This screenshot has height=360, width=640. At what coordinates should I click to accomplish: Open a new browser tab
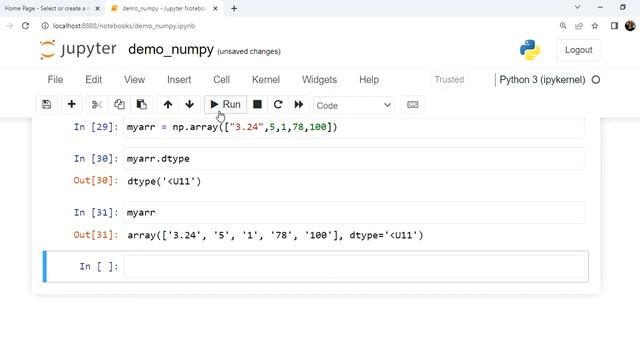(234, 8)
